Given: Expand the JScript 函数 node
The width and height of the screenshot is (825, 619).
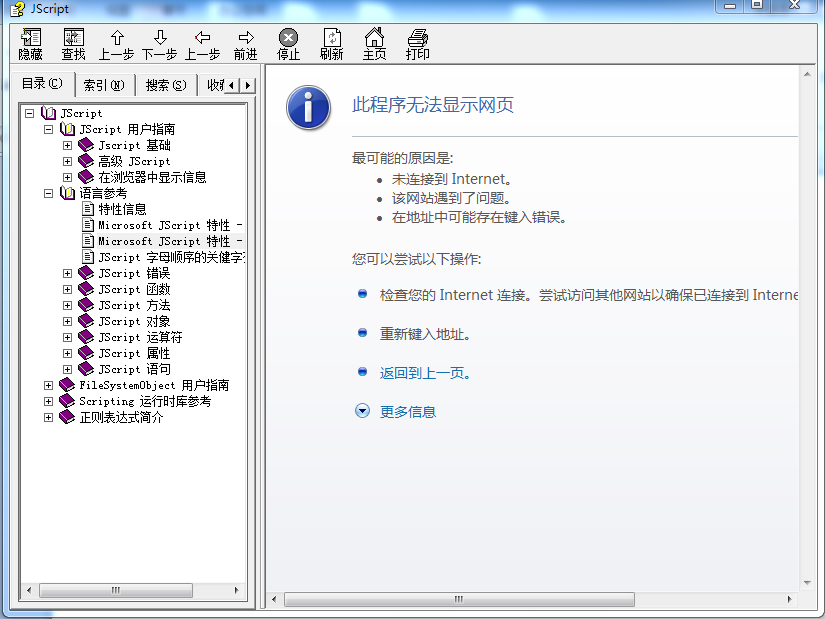Looking at the screenshot, I should (67, 289).
